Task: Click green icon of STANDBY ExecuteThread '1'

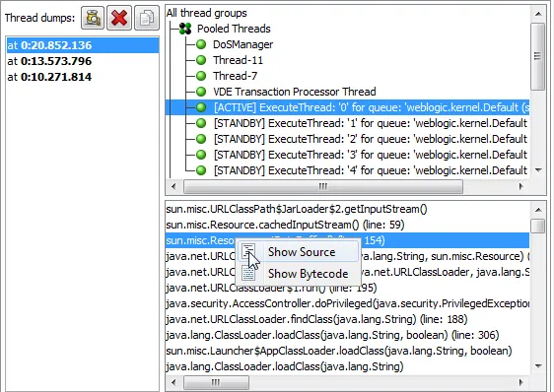Action: pos(201,123)
